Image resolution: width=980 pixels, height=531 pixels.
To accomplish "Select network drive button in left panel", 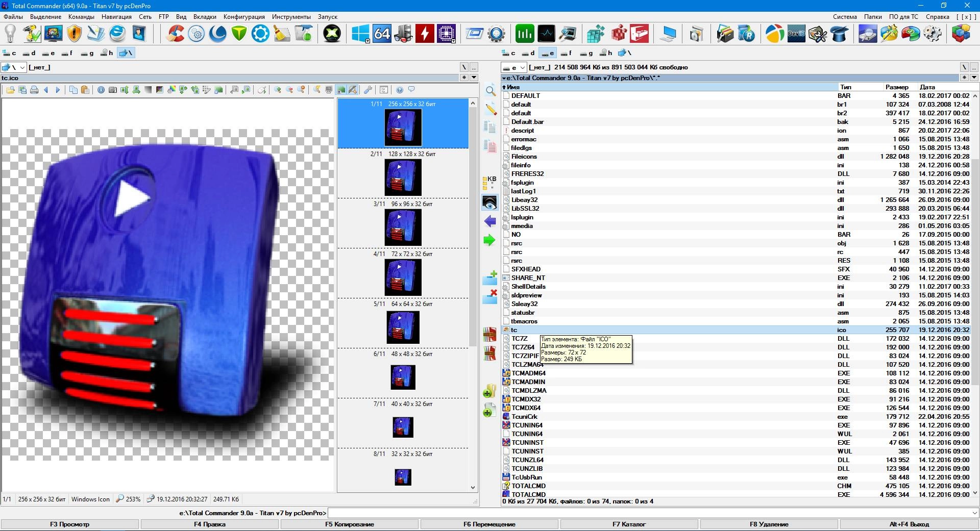I will [126, 53].
